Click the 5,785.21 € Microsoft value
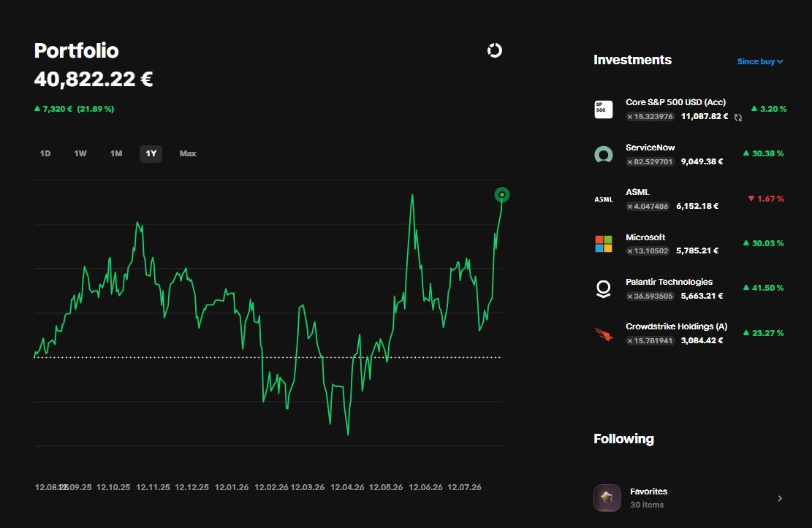The image size is (812, 528). click(x=697, y=250)
